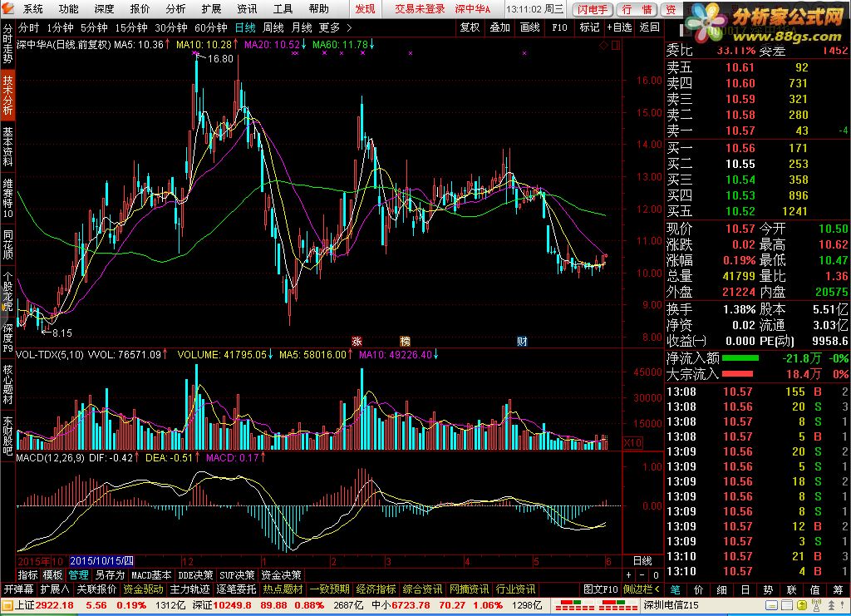Click the 发现 button in the top bar
The height and width of the screenshot is (616, 851).
pos(366,8)
